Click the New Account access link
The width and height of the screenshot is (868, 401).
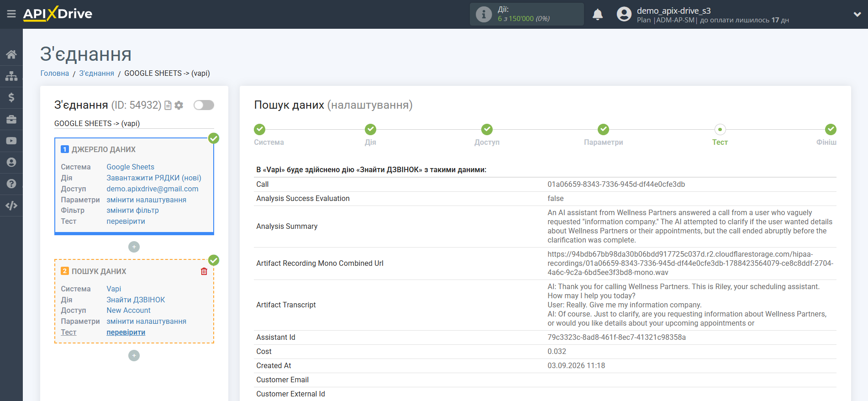pyautogui.click(x=128, y=310)
